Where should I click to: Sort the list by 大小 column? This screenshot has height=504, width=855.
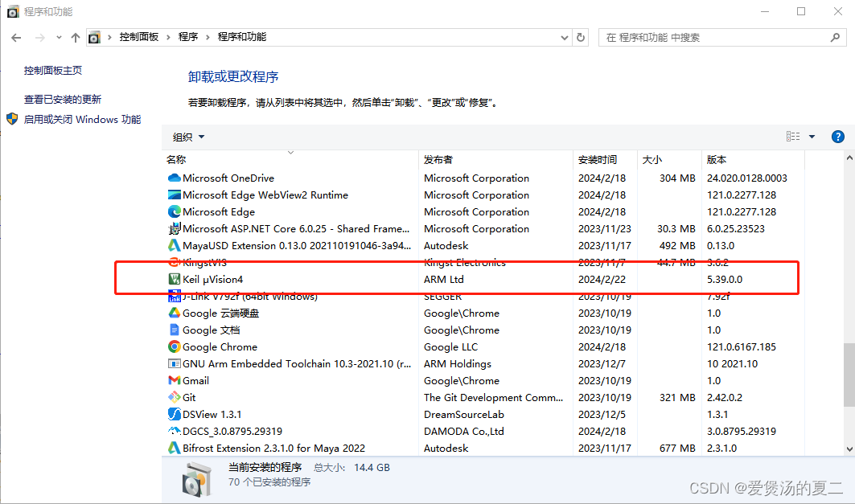tap(669, 160)
